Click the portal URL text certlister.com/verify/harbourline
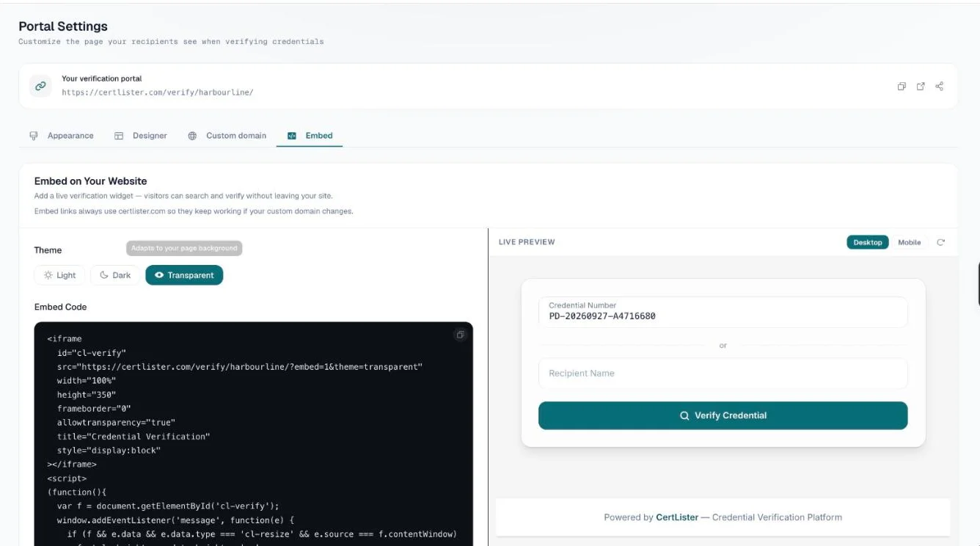980x546 pixels. (x=158, y=92)
